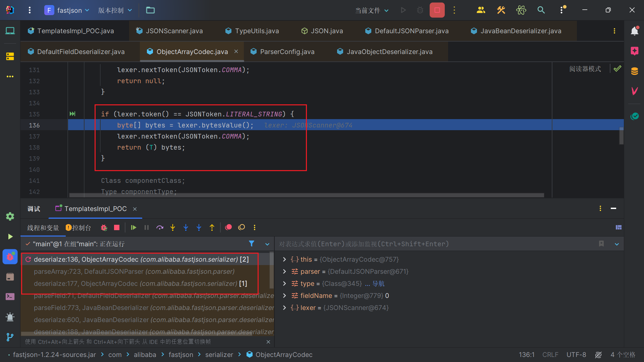Viewport: 644px width, 362px height.
Task: Click Pause Program in debug toolbar
Action: click(147, 227)
